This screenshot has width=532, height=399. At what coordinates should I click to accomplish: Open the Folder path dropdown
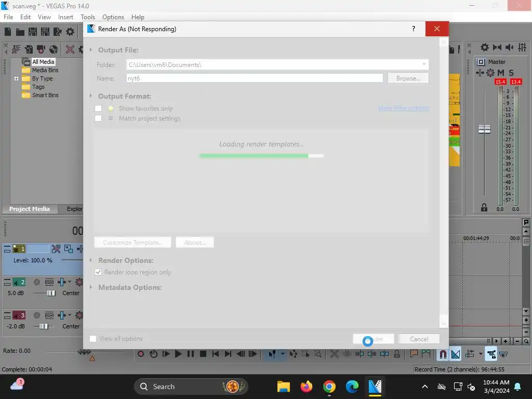[x=424, y=64]
